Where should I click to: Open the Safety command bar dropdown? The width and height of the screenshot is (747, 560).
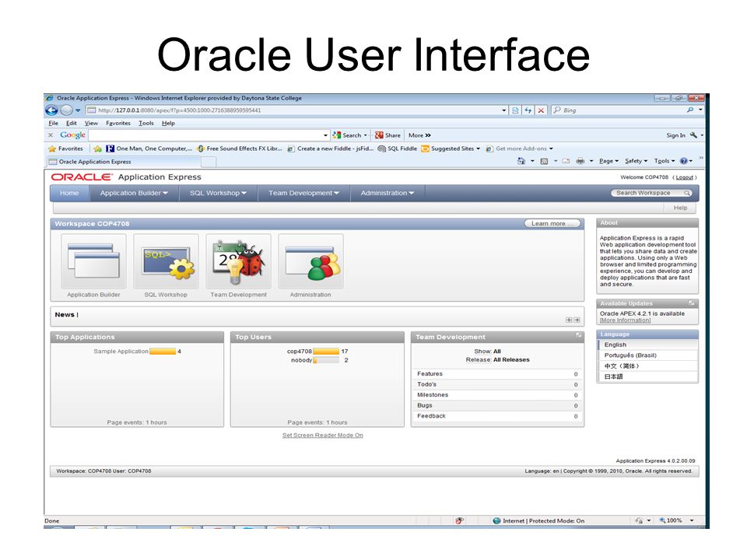coord(636,161)
